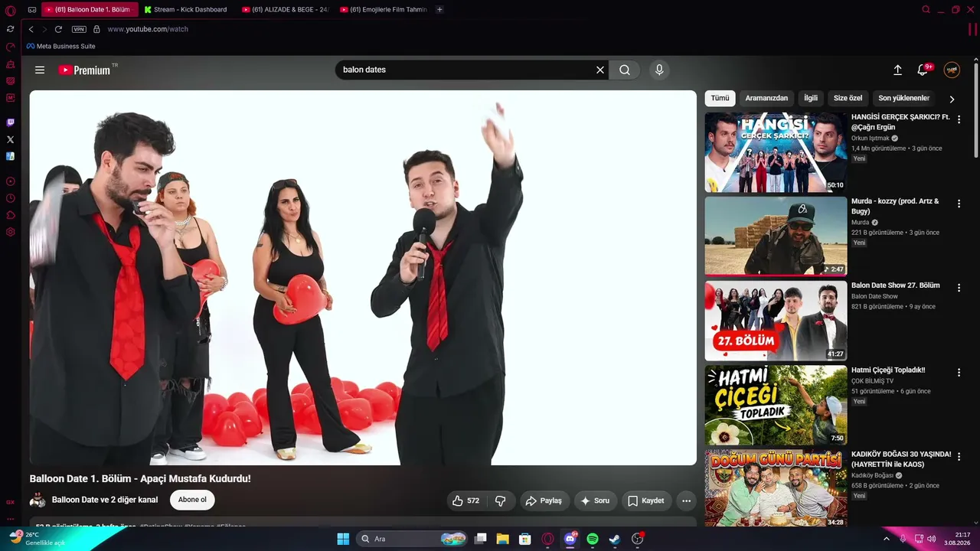Open taskbar volume control

point(932,539)
